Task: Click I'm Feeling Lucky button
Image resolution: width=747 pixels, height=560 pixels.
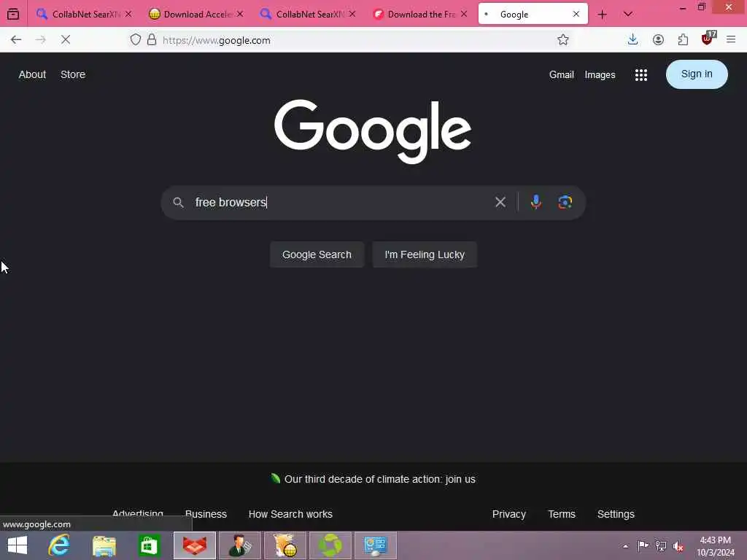Action: [425, 254]
